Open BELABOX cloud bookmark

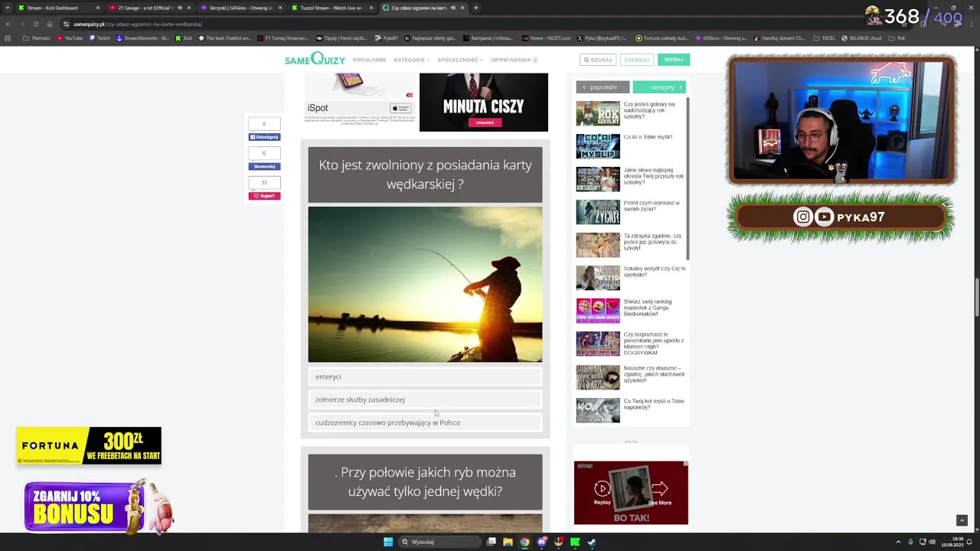[x=861, y=37]
